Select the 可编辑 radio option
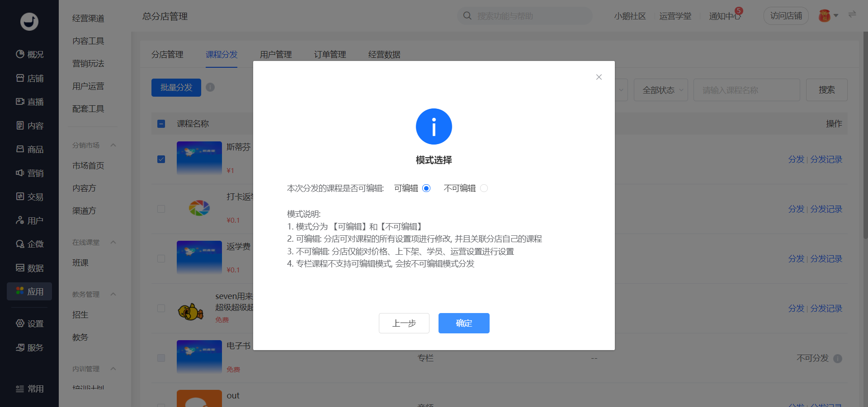 426,188
